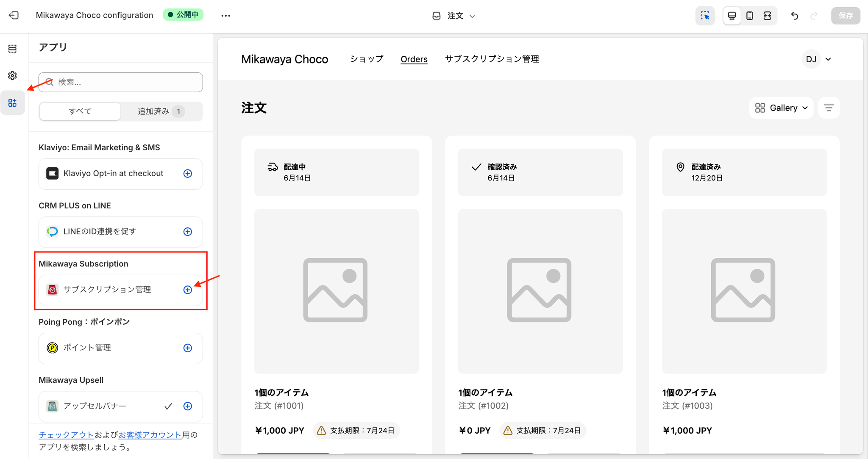The image size is (868, 459).
Task: Focus the 検索 app search field
Action: point(121,82)
